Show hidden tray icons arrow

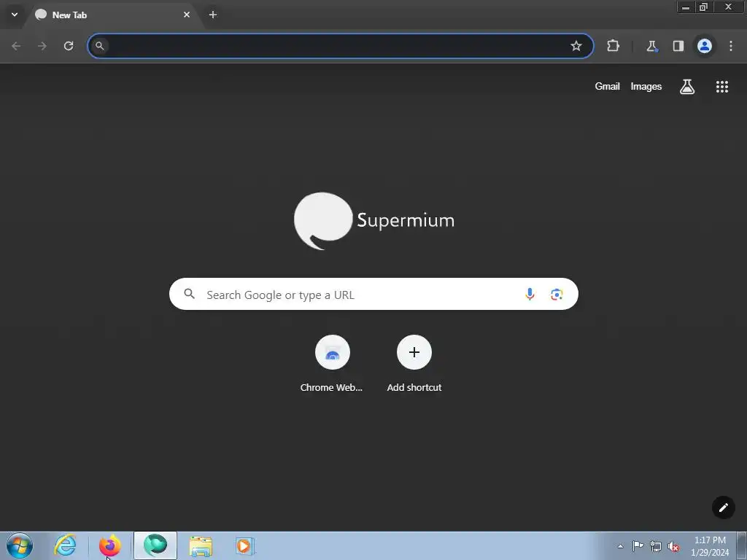(620, 546)
